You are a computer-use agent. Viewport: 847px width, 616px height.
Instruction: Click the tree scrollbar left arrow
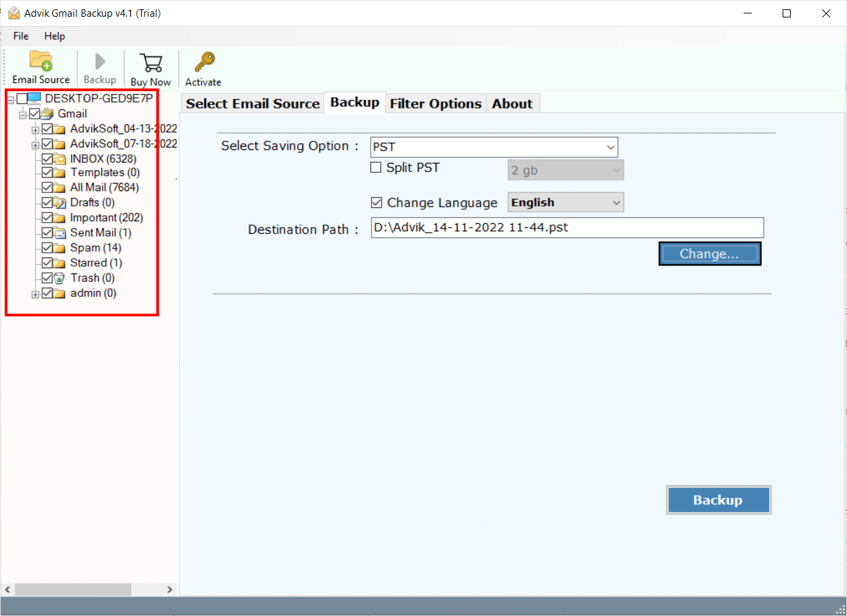tap(7, 590)
